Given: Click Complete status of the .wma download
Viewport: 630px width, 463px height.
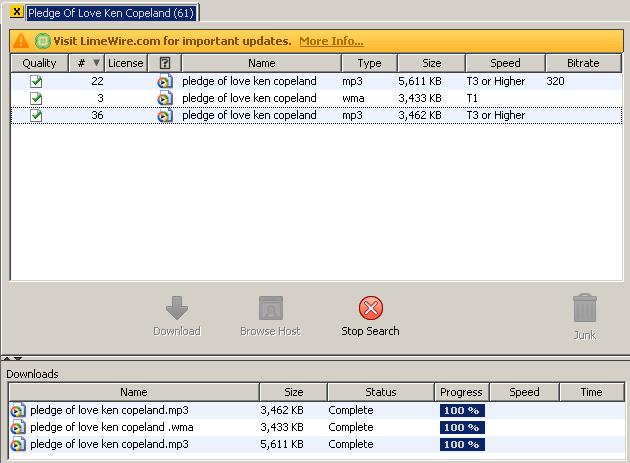Looking at the screenshot, I should (351, 427).
